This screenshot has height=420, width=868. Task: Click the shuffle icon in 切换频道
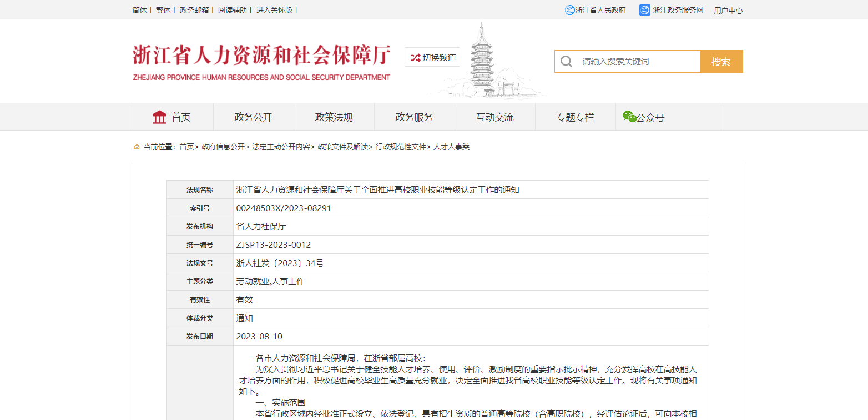click(415, 57)
